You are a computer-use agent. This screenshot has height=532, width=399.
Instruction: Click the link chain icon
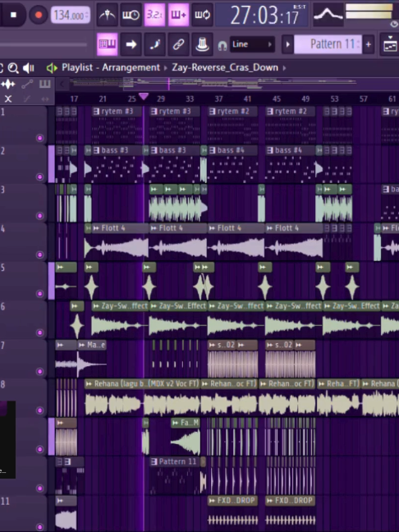pyautogui.click(x=178, y=44)
